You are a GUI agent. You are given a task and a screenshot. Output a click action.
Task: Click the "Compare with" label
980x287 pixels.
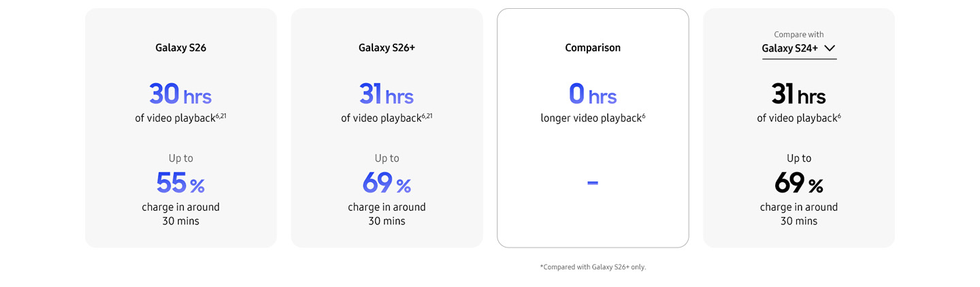pos(798,35)
